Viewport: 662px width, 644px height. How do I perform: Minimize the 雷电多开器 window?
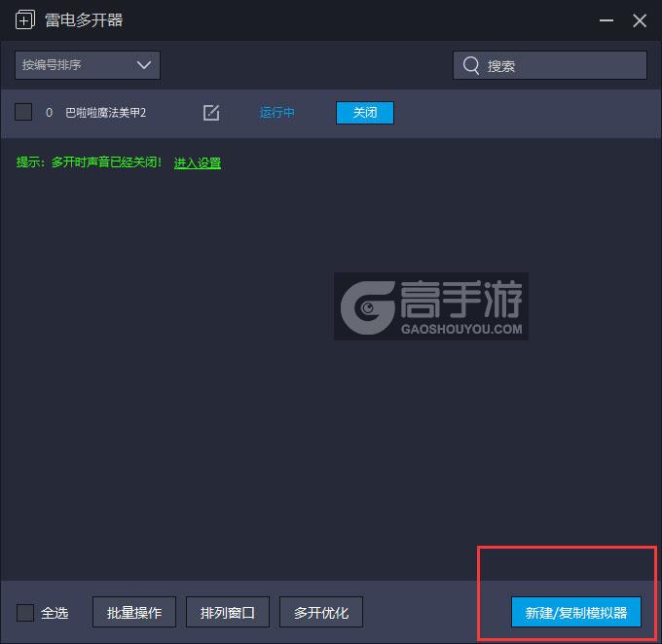click(607, 20)
